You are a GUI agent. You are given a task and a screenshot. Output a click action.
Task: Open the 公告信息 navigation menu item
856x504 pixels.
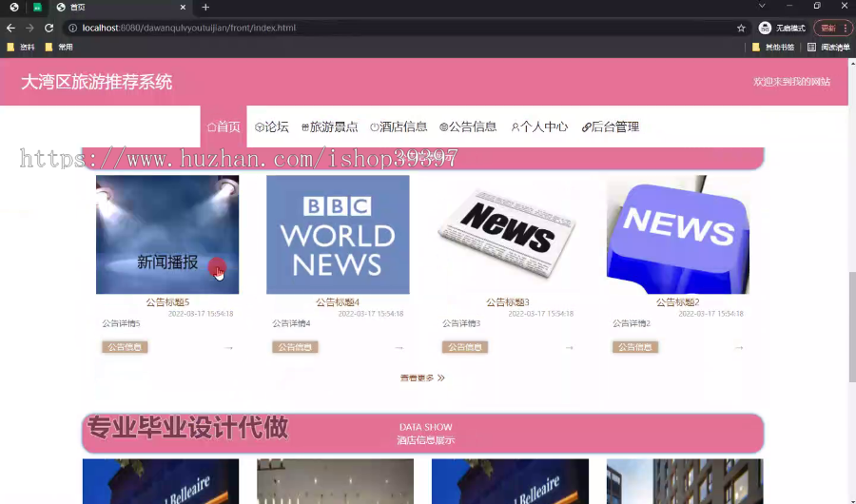(468, 126)
